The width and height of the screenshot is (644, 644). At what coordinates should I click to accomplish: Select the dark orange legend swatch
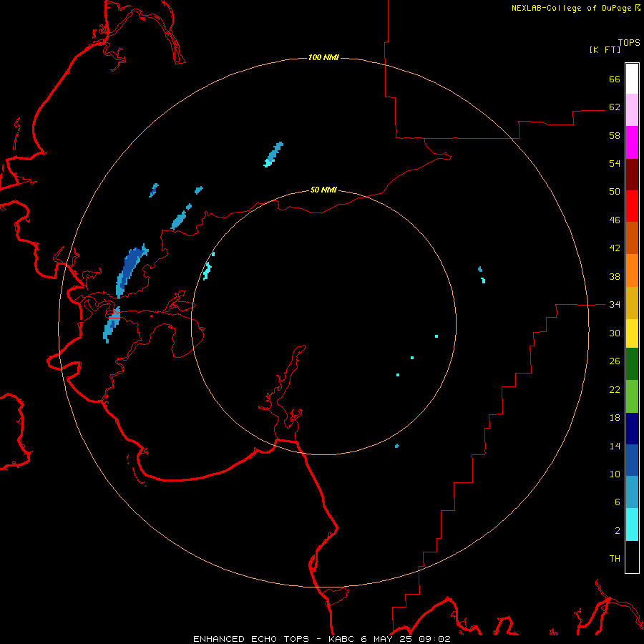click(632, 238)
